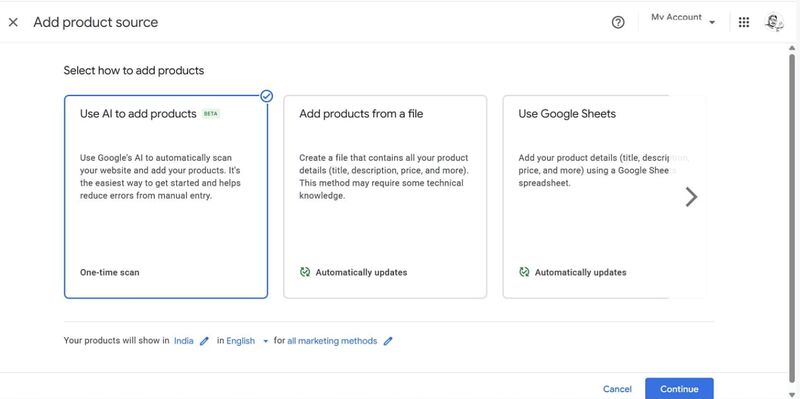Image resolution: width=800 pixels, height=399 pixels.
Task: Show more options with right chevron arrow
Action: pyautogui.click(x=691, y=197)
